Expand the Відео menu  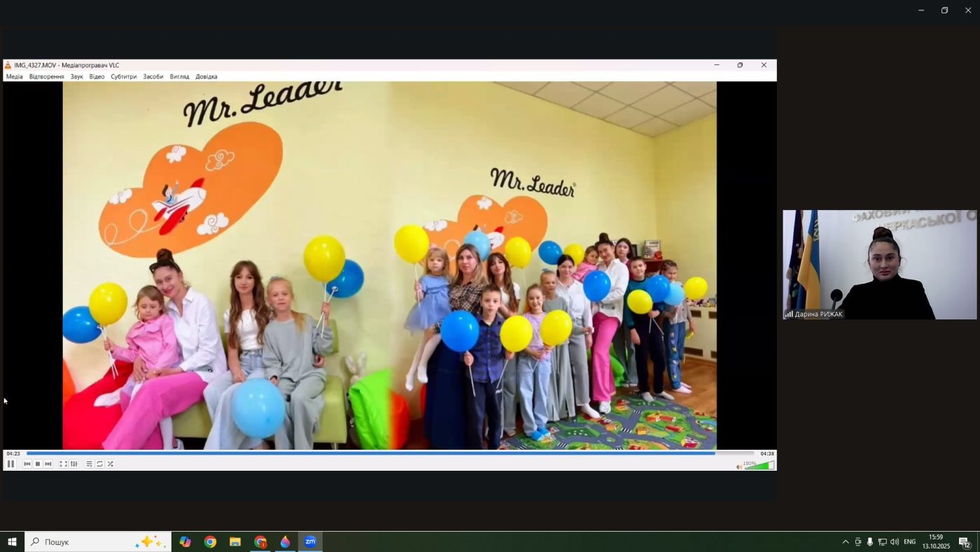click(x=97, y=76)
